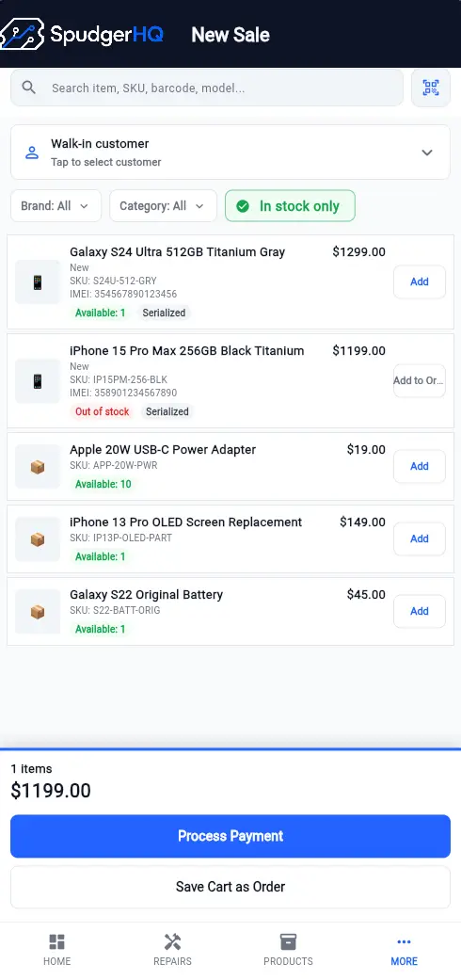Image resolution: width=461 pixels, height=980 pixels.
Task: Open Products box icon
Action: [288, 942]
